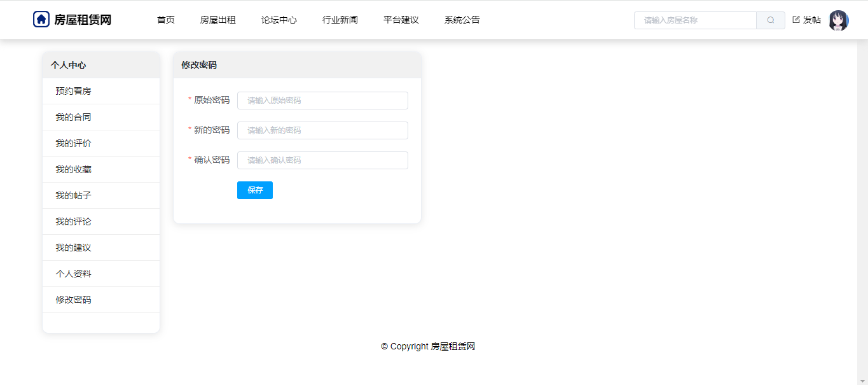This screenshot has height=385, width=868.
Task: Select 我的建议 in the sidebar
Action: tap(101, 248)
